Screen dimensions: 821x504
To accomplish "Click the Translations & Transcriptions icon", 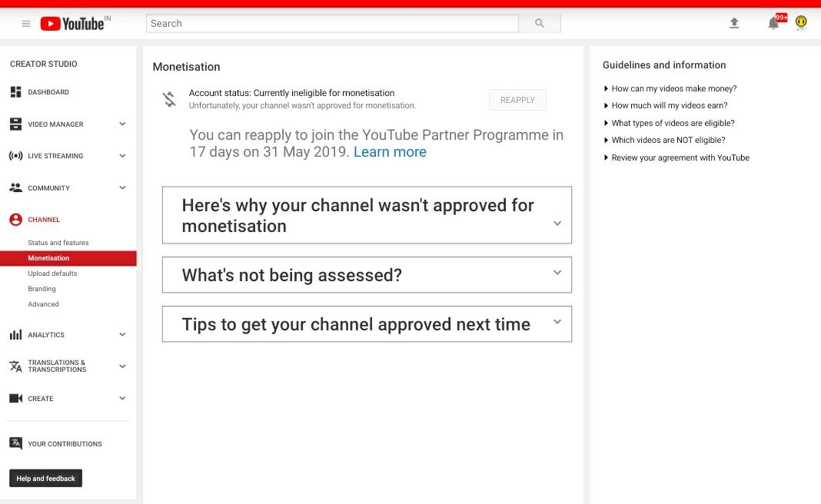I will (15, 366).
